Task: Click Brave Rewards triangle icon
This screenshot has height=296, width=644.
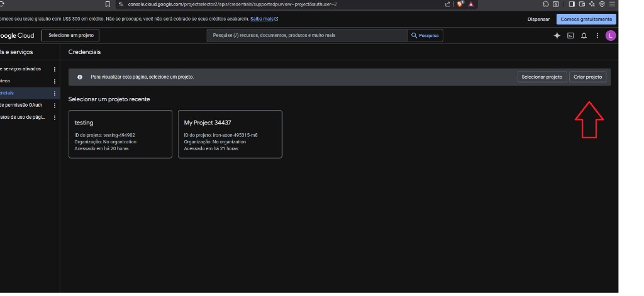Action: [471, 4]
